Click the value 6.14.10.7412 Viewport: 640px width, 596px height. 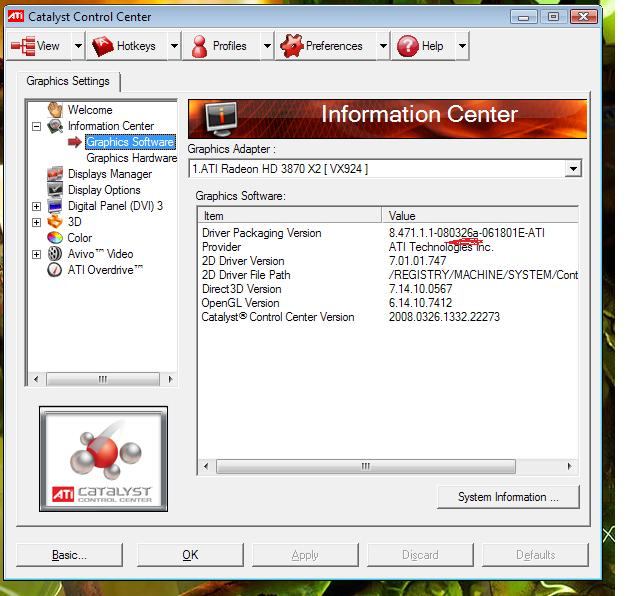point(420,303)
